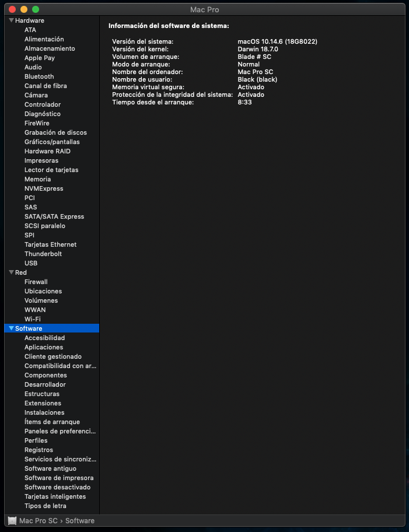The width and height of the screenshot is (409, 532).
Task: Select Apple Pay in the sidebar
Action: pyautogui.click(x=39, y=58)
